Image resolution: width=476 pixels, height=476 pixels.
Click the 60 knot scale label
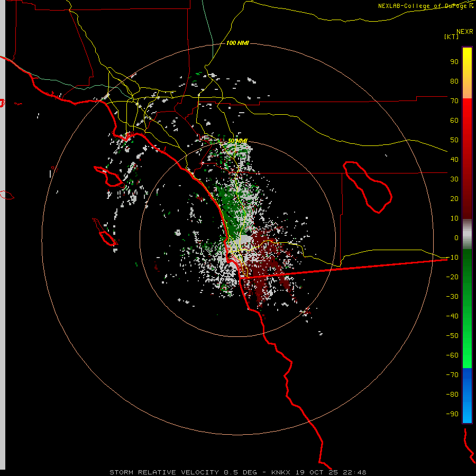[x=454, y=121]
